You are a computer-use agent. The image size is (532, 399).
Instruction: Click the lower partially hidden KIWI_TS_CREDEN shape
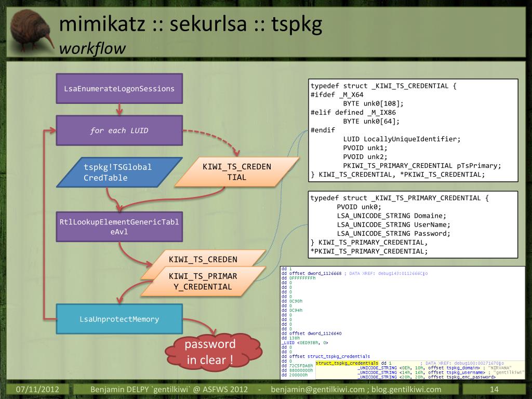click(x=203, y=259)
